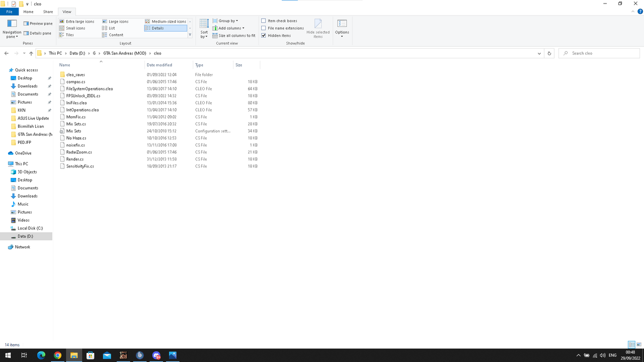Select Small icons layout
644x362 pixels.
72,28
